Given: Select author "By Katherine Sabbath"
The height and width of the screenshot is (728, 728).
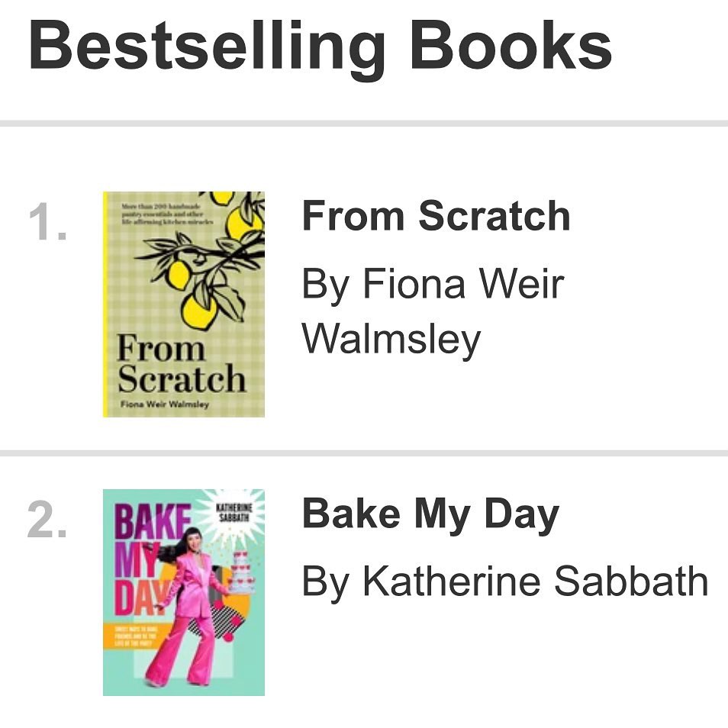Looking at the screenshot, I should pos(504,582).
